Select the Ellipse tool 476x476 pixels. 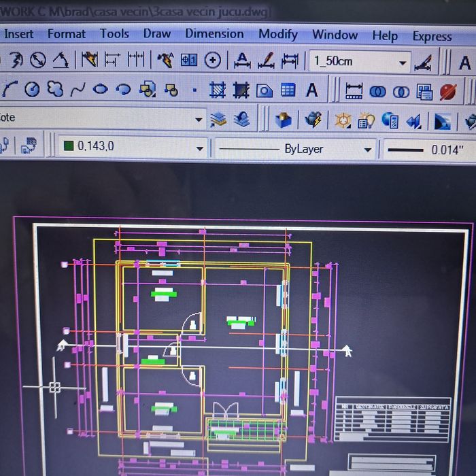tap(101, 89)
